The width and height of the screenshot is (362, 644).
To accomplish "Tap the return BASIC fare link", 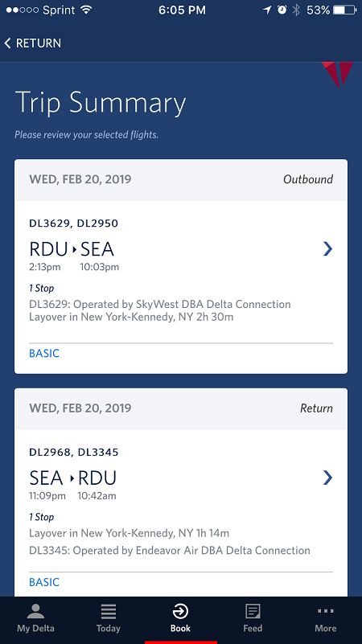I will (x=44, y=582).
